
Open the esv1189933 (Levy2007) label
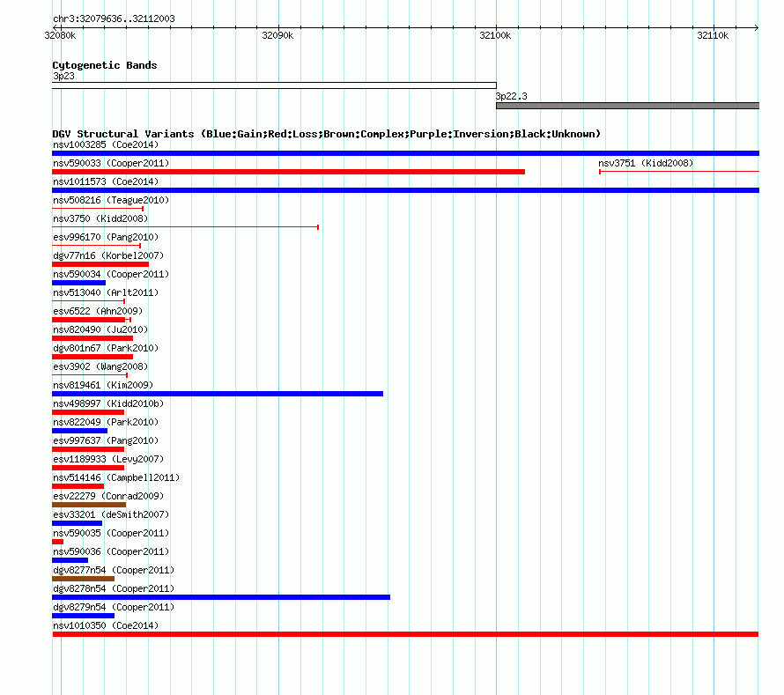click(108, 459)
